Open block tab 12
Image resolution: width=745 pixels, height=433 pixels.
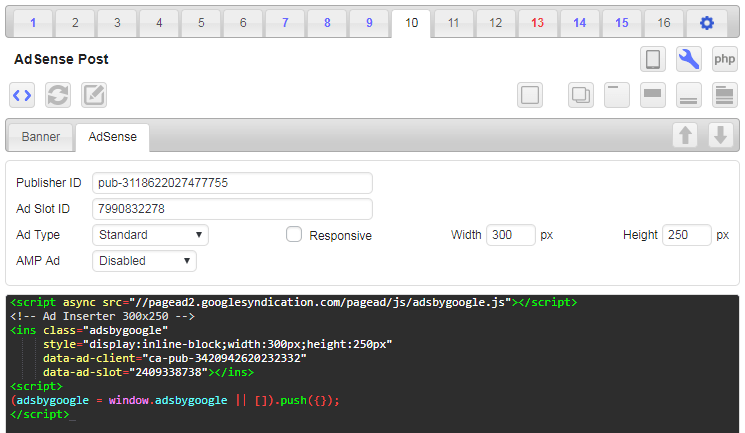[496, 23]
